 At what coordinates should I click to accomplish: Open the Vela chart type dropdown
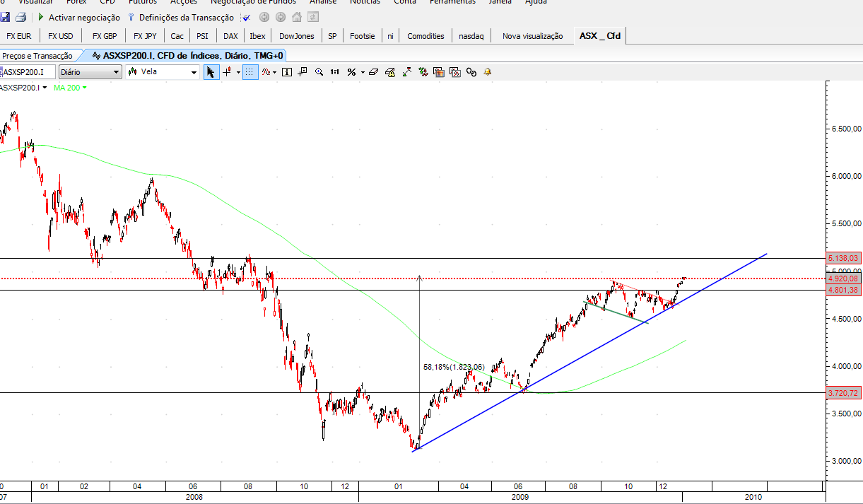[163, 71]
